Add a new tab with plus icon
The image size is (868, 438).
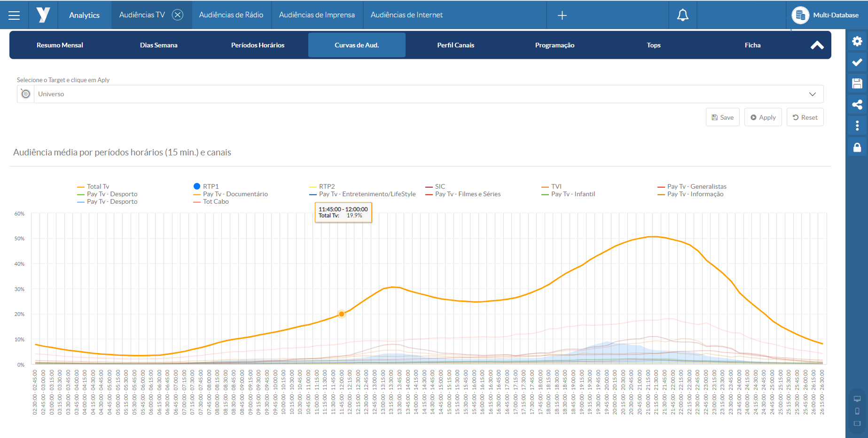562,15
